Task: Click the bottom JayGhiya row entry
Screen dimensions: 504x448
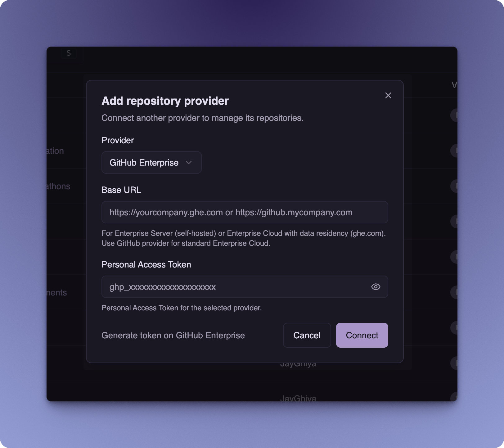Action: (x=298, y=398)
